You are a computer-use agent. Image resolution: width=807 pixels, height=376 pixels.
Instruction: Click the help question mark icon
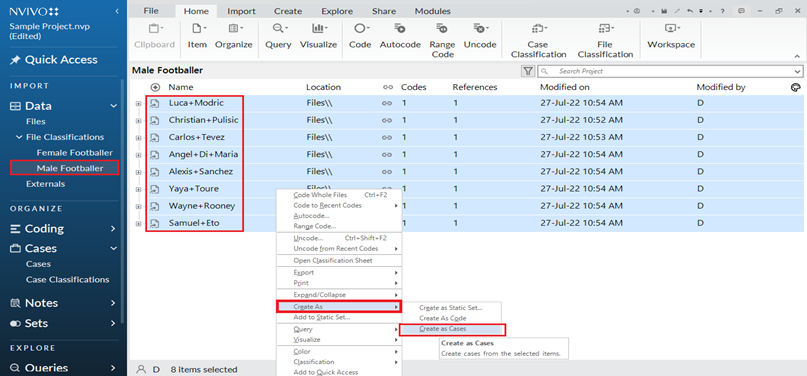click(723, 11)
